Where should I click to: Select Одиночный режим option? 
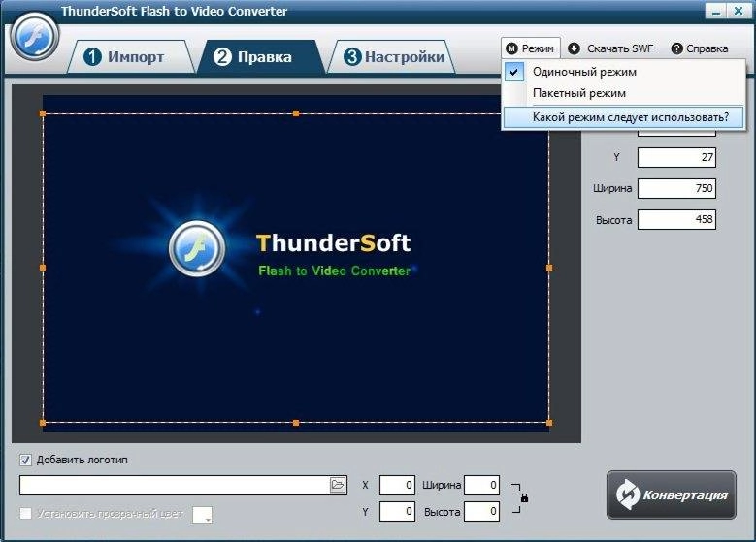pyautogui.click(x=623, y=72)
